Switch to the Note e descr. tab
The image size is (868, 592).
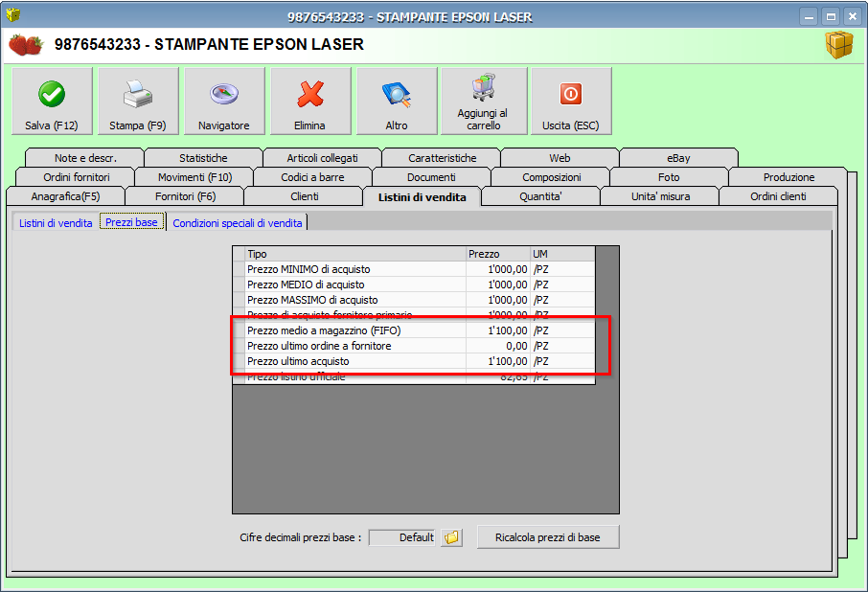pyautogui.click(x=85, y=158)
